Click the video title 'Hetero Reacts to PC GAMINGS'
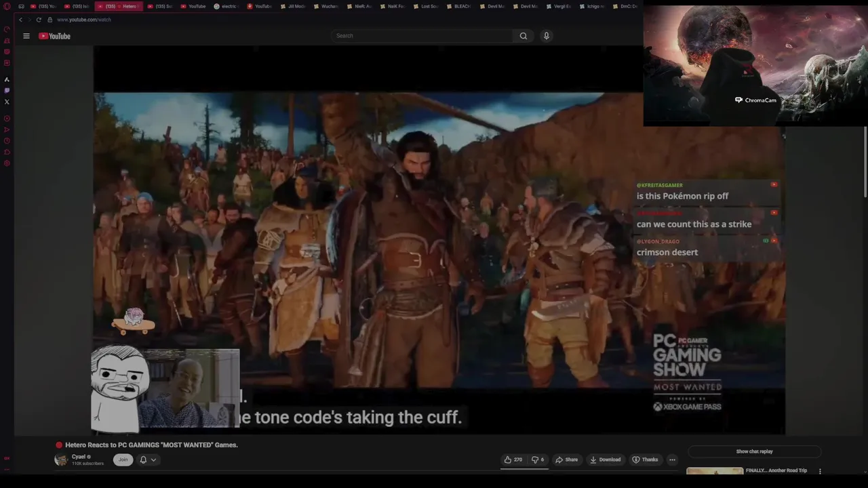Screen dimensions: 868x488 [151, 445]
